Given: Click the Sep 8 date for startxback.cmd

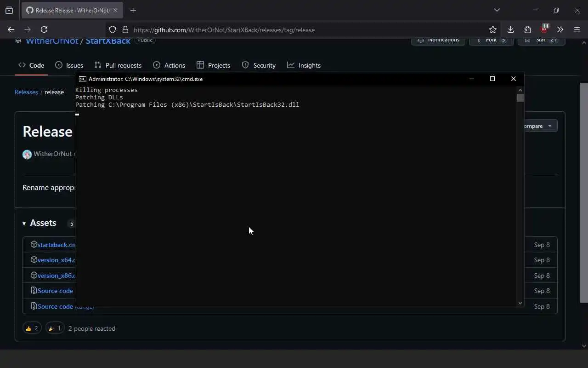Looking at the screenshot, I should coord(542,245).
